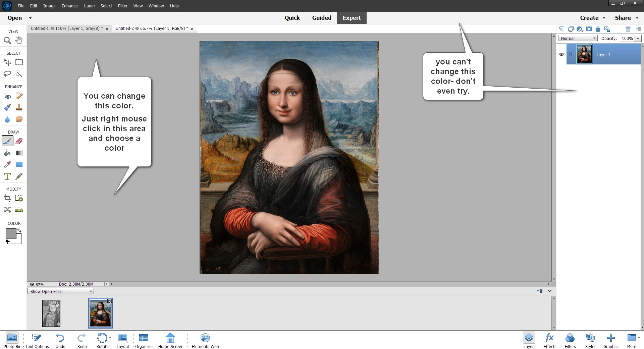Add a layer mask

589,29
